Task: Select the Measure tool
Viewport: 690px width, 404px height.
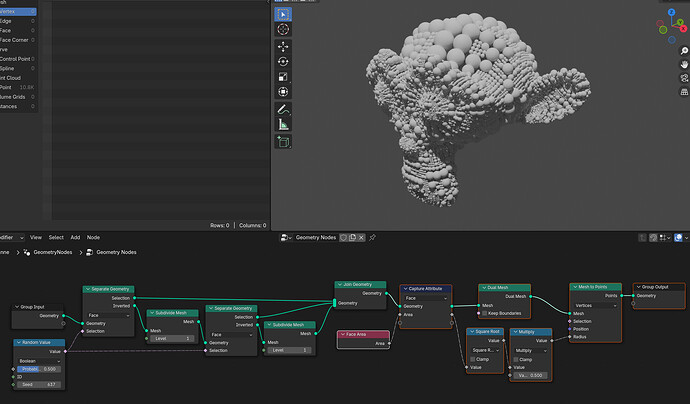Action: click(283, 124)
